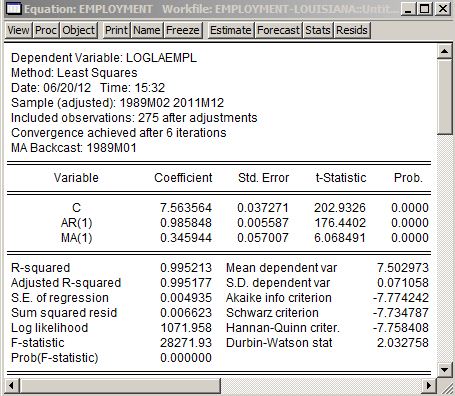Click the std error value 0.005587
Viewport: 455px width, 396px height.
click(x=263, y=223)
